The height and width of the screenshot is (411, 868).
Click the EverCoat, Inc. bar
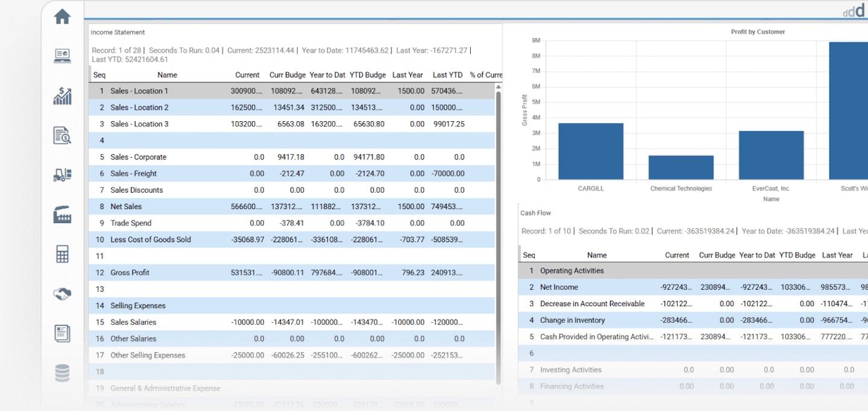point(771,155)
